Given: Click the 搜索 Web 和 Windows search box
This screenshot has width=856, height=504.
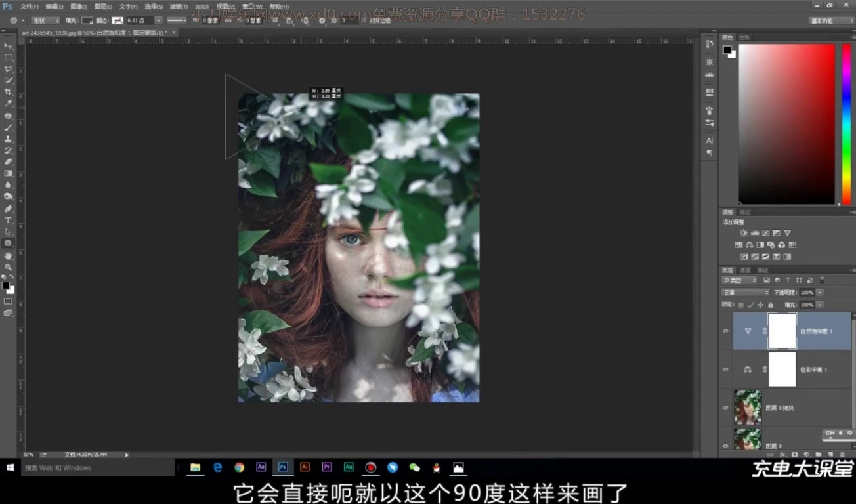Looking at the screenshot, I should click(x=98, y=467).
